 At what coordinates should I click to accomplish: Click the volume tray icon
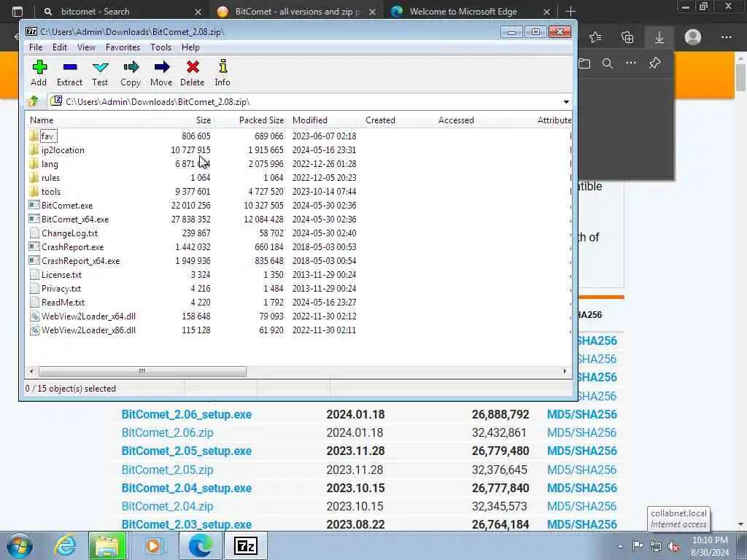coord(673,547)
